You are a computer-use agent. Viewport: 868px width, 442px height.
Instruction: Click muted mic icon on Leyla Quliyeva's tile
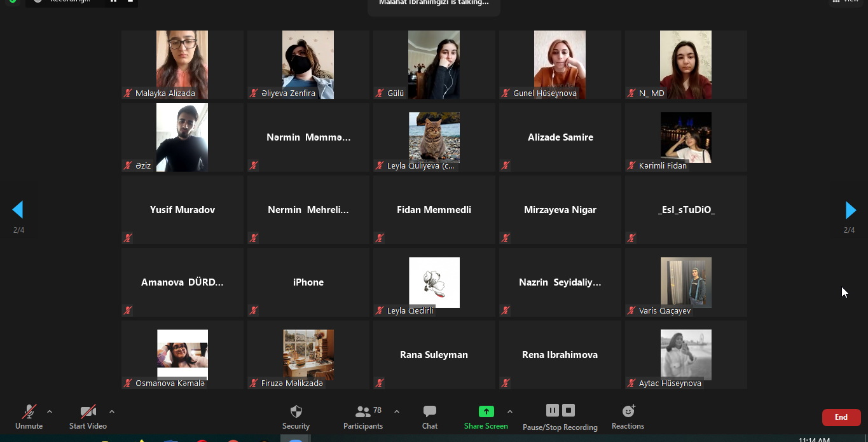380,165
